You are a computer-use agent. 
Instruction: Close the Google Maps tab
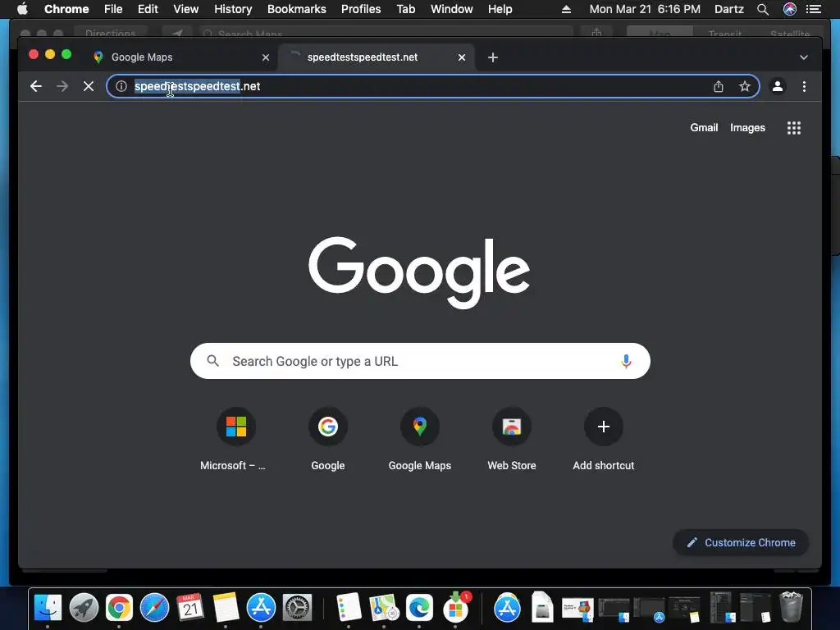point(266,57)
